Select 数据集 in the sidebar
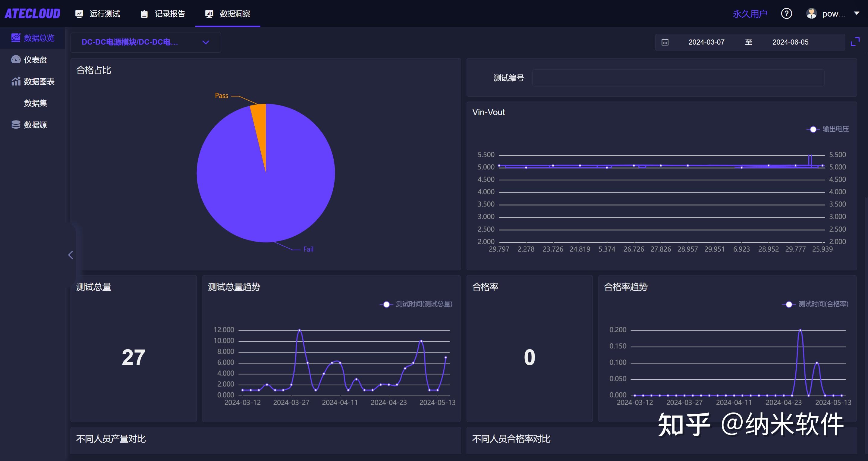868x461 pixels. pos(35,103)
